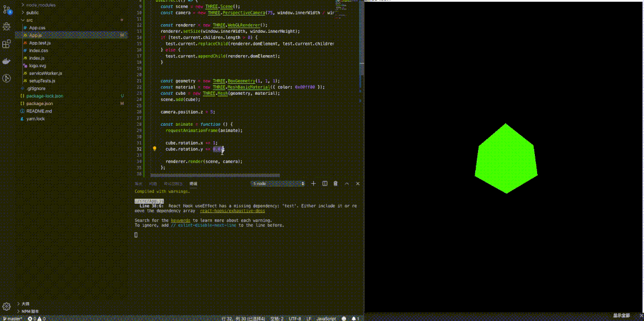Select the JavaScript language mode
Viewport: 644px width, 321px height.
[326, 319]
